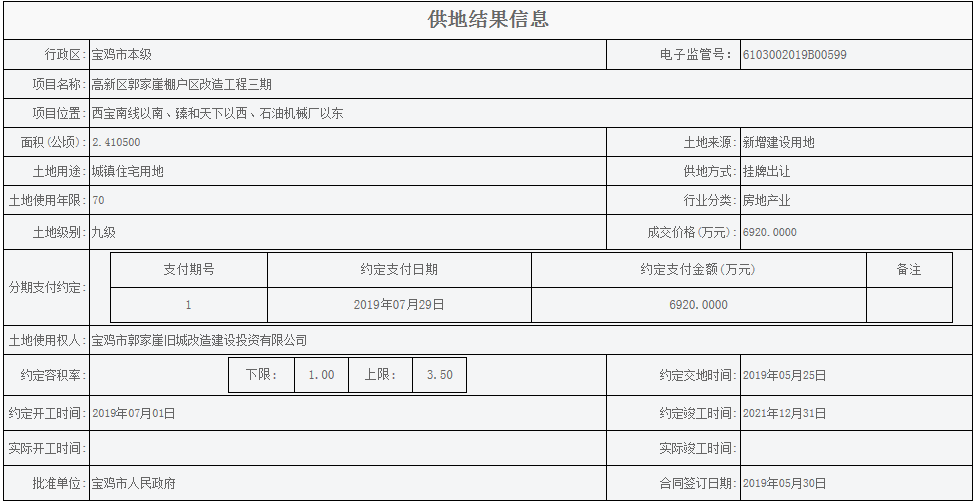This screenshot has height=504, width=975.
Task: Select the land use value 城镇住宅用地
Action: click(127, 172)
